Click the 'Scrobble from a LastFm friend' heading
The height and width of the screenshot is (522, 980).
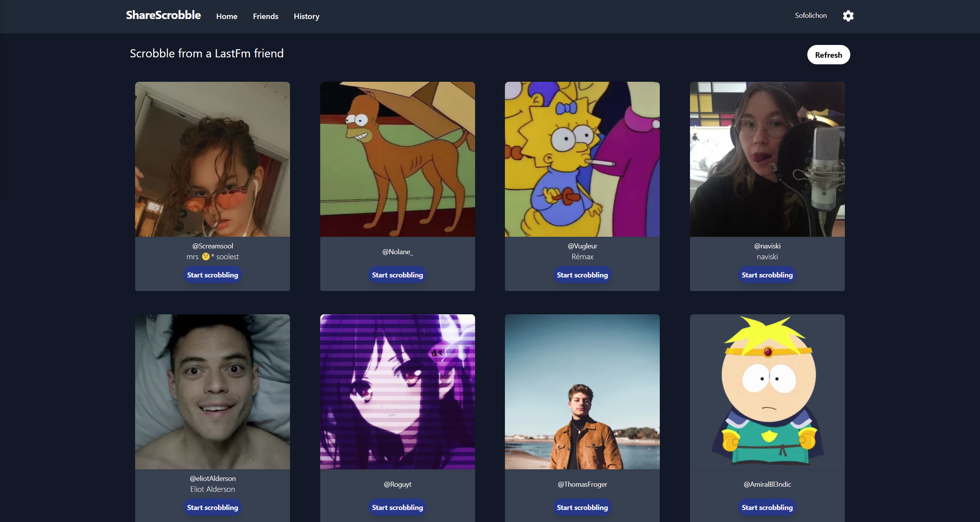[x=207, y=53]
